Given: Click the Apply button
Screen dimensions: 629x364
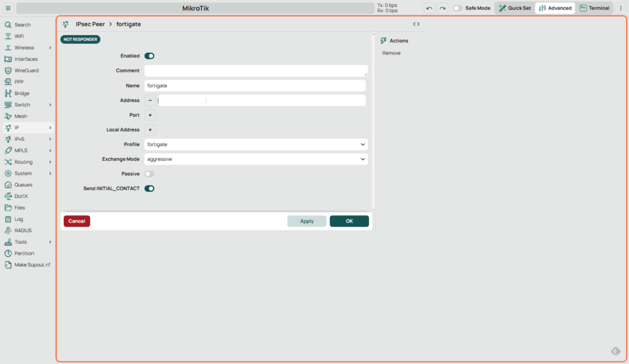Looking at the screenshot, I should coord(307,221).
